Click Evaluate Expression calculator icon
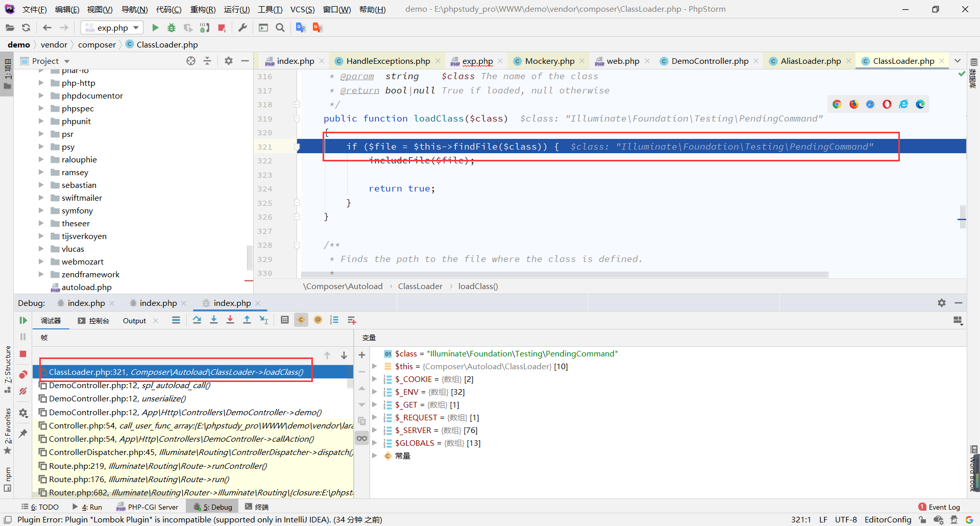The width and height of the screenshot is (980, 526). point(285,320)
